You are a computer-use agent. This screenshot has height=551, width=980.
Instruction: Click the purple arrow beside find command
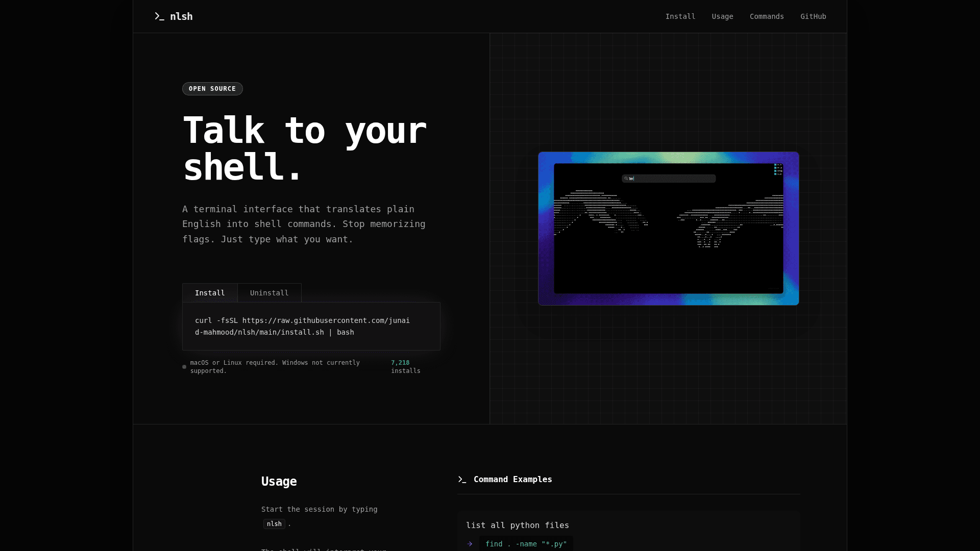(x=470, y=544)
